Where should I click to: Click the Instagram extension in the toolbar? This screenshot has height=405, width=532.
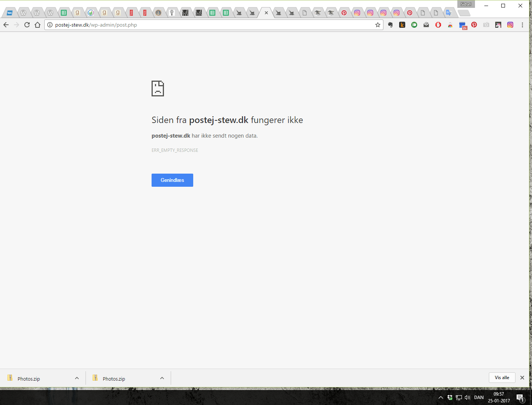510,25
